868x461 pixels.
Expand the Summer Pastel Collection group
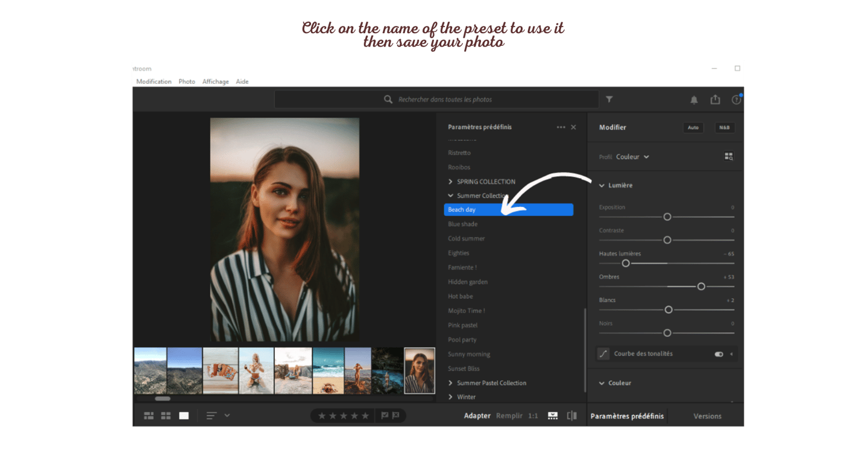pos(450,383)
